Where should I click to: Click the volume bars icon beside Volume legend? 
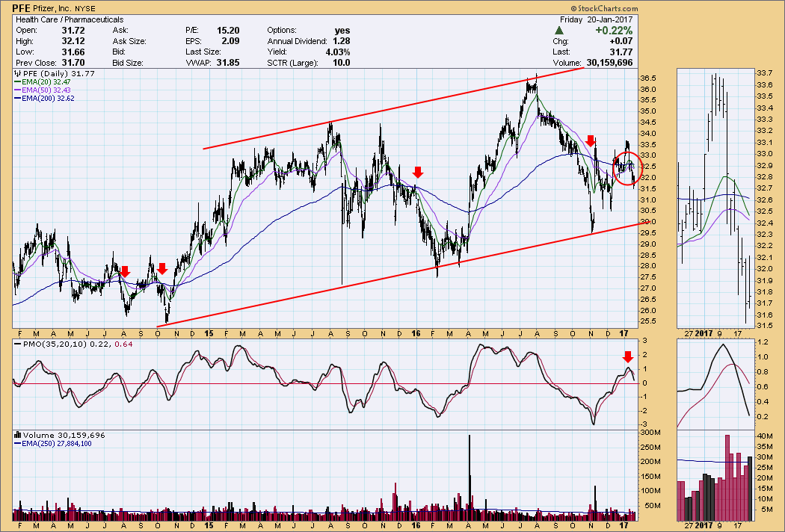[17, 436]
